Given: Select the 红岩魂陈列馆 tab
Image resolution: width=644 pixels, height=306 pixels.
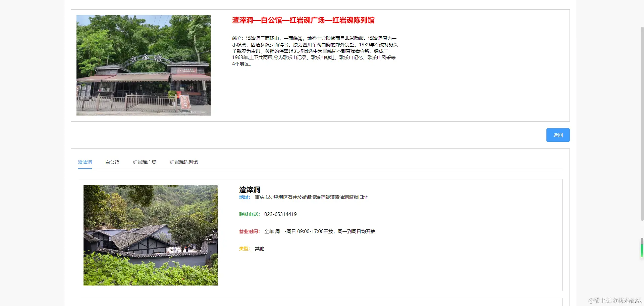Looking at the screenshot, I should coord(183,162).
